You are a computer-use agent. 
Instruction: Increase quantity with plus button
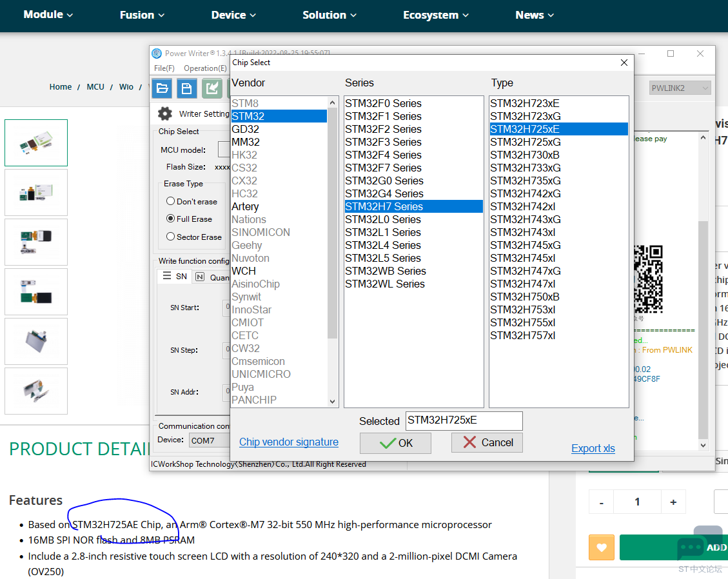pos(673,502)
